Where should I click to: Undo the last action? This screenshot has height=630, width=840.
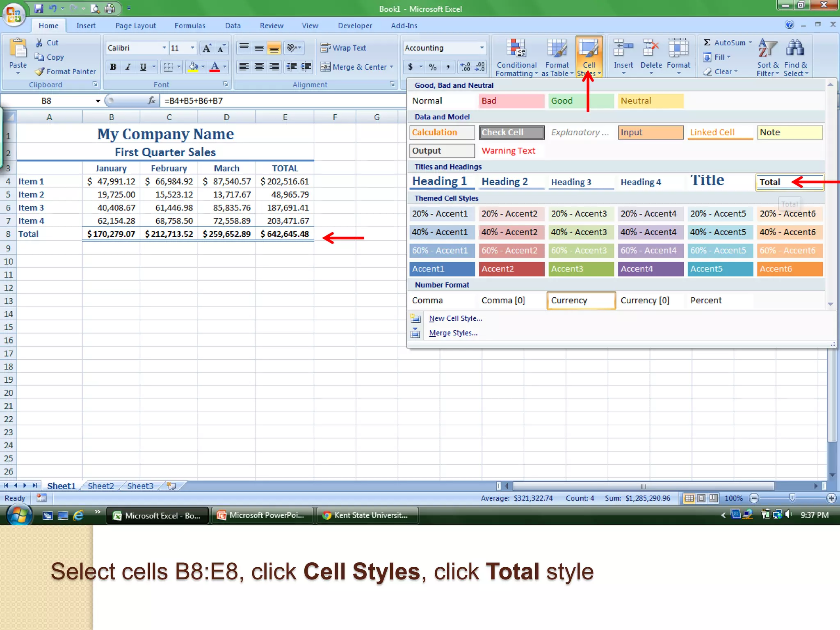(53, 8)
